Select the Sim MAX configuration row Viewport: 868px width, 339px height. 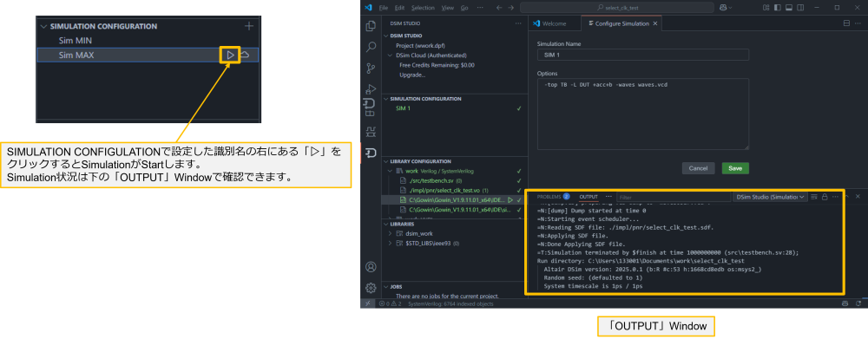[x=148, y=55]
